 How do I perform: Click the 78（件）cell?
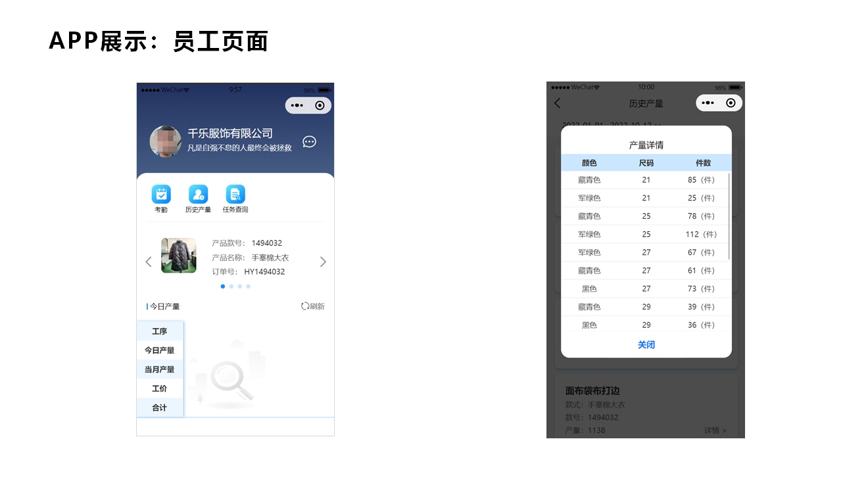pyautogui.click(x=701, y=216)
